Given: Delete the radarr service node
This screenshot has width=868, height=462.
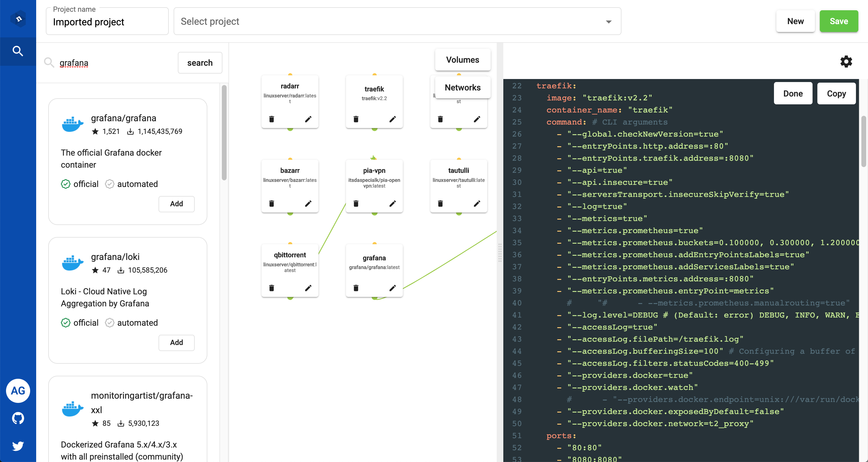Looking at the screenshot, I should coord(272,119).
